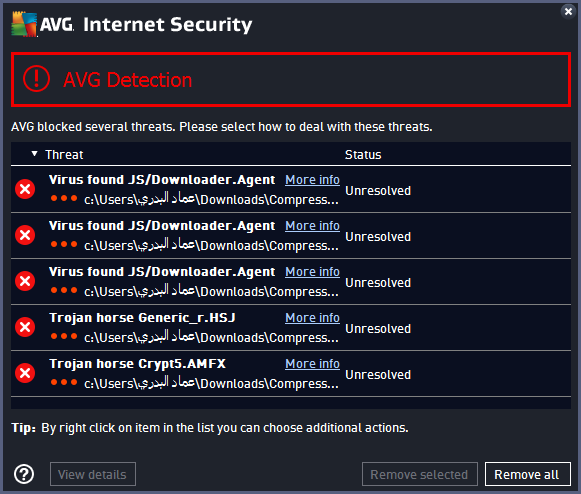Click red X icon of second JS/Downloader.Agent threat
The width and height of the screenshot is (581, 494).
(25, 235)
